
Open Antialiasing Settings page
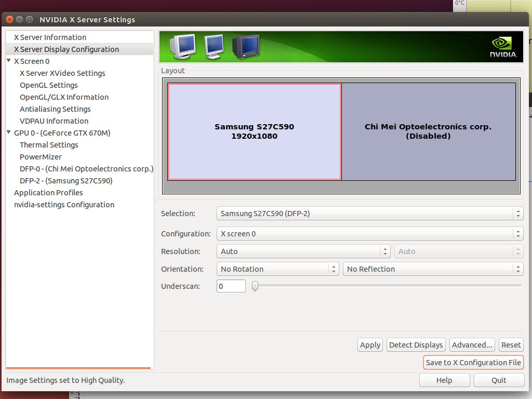click(x=55, y=109)
